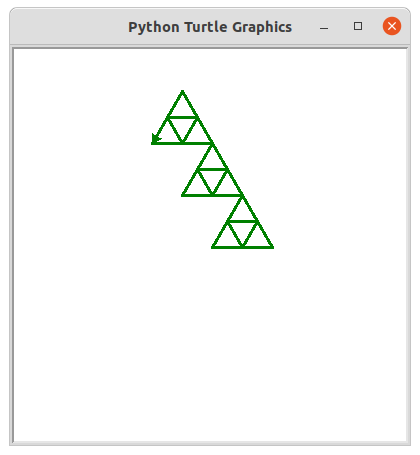Screen dimensions: 420x455
Task: Click the "Python Turtle Graphics" title text
Action: click(x=210, y=27)
